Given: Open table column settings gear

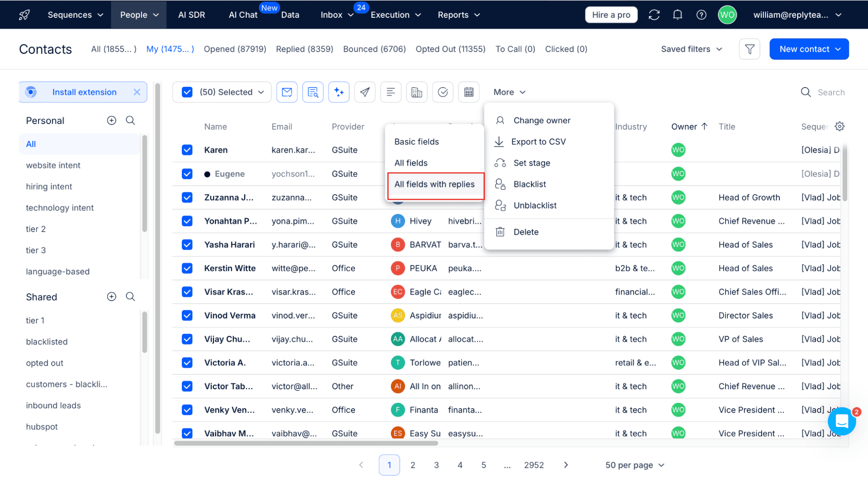Looking at the screenshot, I should (x=840, y=126).
